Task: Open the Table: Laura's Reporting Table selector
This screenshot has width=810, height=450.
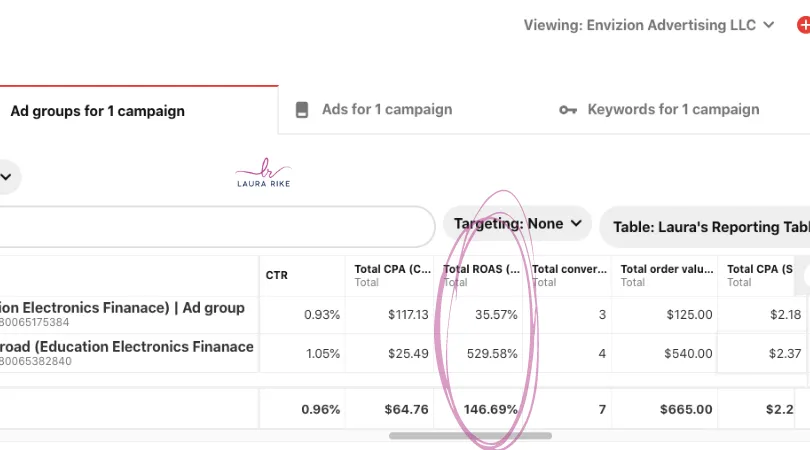Action: (708, 227)
